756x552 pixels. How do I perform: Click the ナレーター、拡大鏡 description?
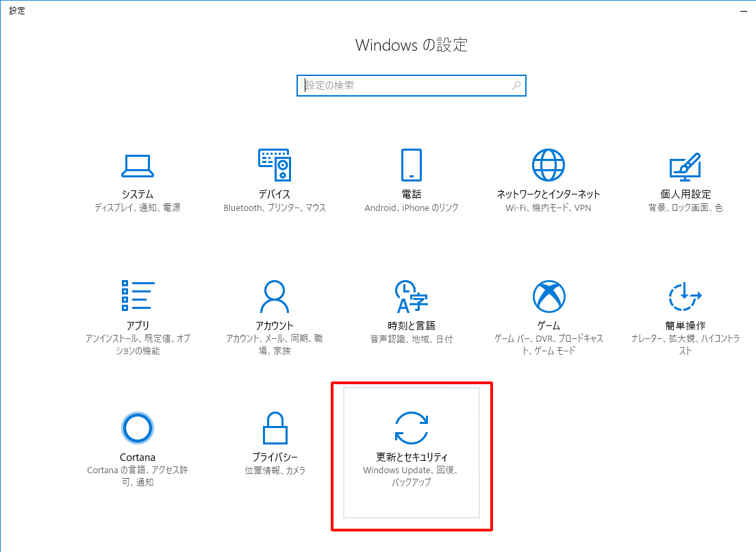tap(685, 344)
